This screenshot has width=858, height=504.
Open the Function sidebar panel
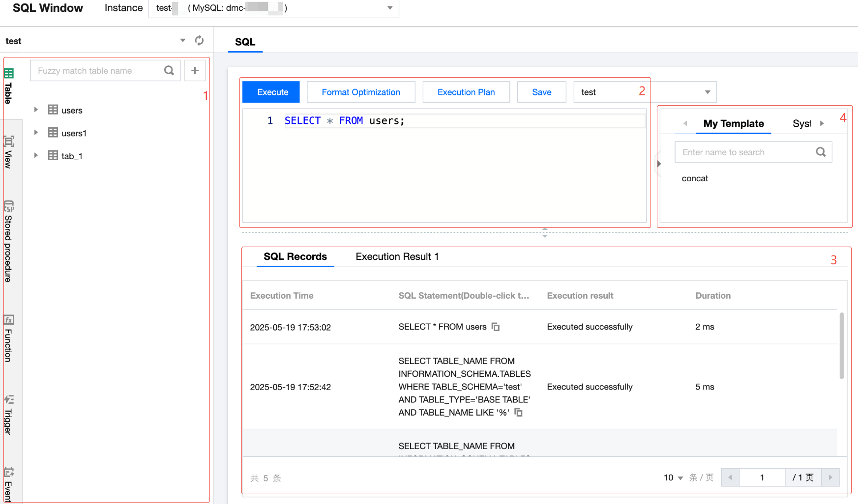[8, 339]
